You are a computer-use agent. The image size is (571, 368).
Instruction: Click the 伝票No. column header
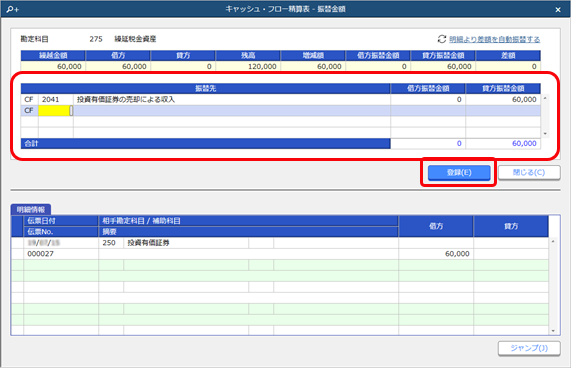coord(61,232)
